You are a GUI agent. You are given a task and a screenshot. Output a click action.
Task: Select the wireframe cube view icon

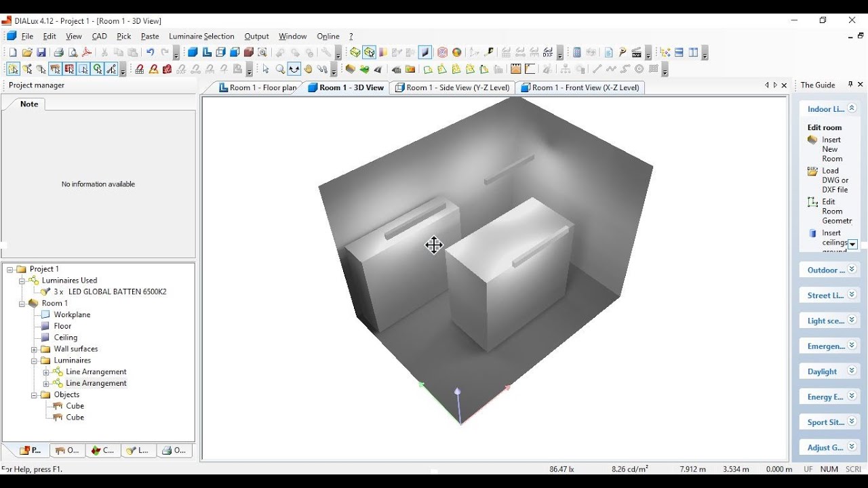point(220,52)
